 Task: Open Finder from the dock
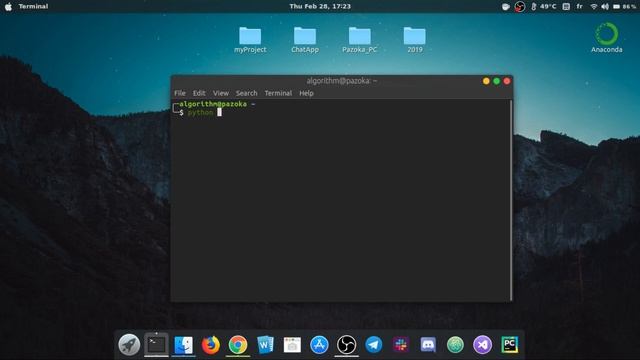coord(184,345)
